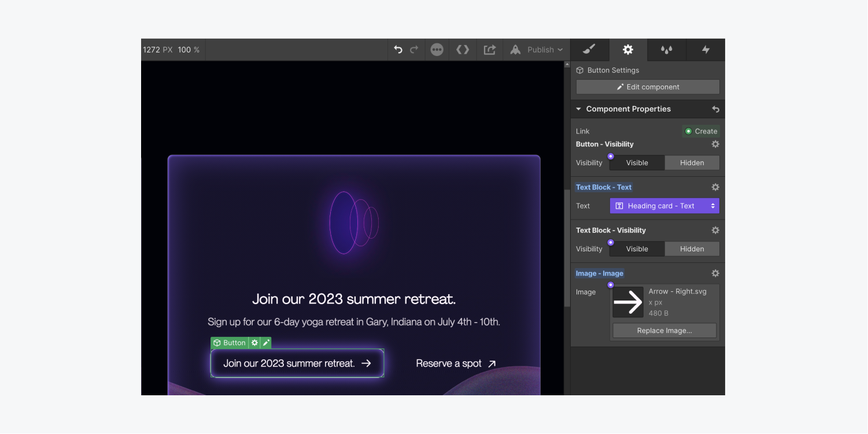
Task: Open the Interactions lightning tab
Action: pos(706,50)
